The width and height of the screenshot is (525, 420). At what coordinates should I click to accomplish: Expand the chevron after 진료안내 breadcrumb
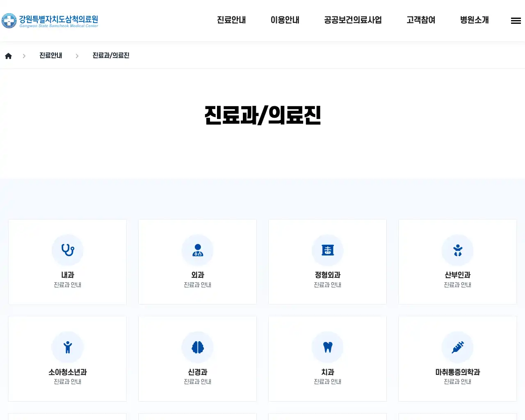point(77,56)
